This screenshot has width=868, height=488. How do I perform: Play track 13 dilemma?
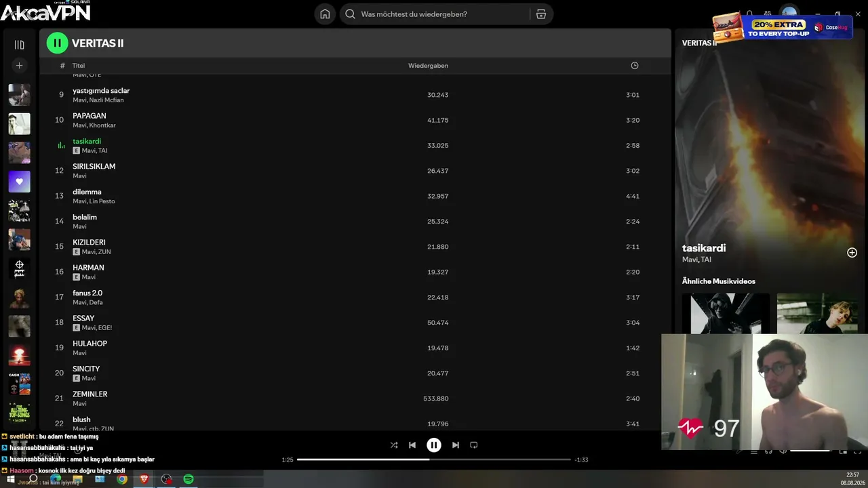tap(355, 196)
